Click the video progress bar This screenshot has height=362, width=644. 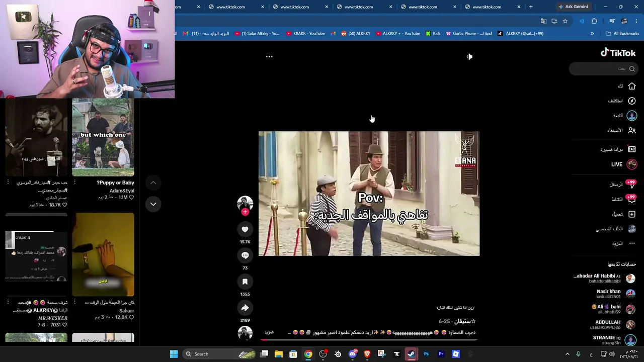(x=369, y=340)
